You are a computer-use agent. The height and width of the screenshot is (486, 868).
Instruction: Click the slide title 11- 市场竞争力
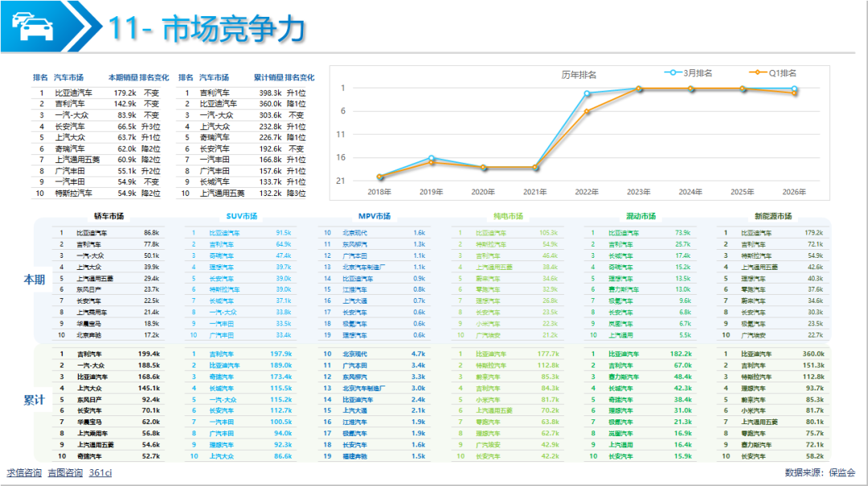[207, 29]
